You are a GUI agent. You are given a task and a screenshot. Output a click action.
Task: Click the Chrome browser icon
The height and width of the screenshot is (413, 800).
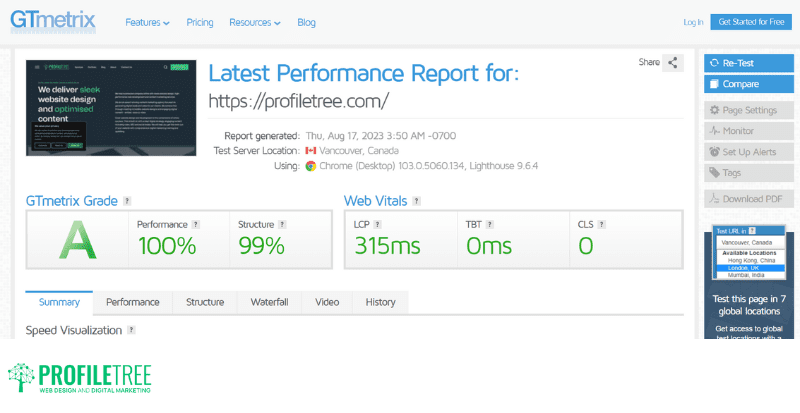[311, 166]
